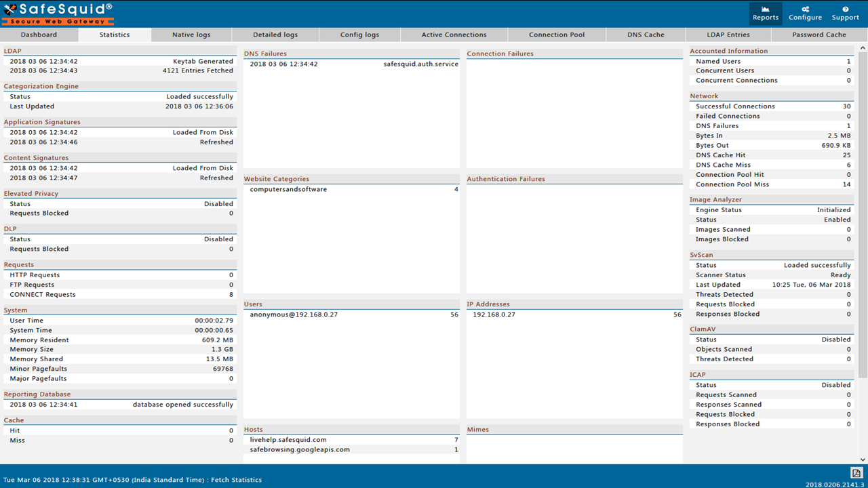Select the computersandsoftware category row
This screenshot has height=488, width=868.
click(351, 190)
